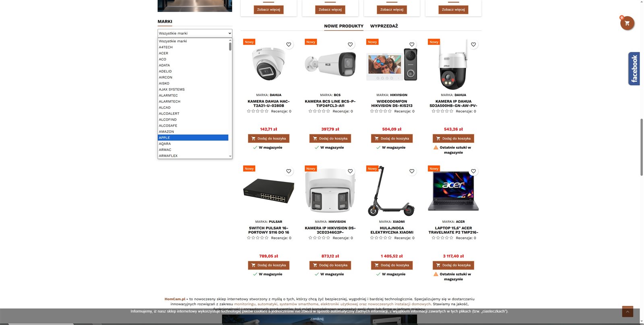This screenshot has height=325, width=644.
Task: Click heart icon on BCS Line camera
Action: (350, 45)
